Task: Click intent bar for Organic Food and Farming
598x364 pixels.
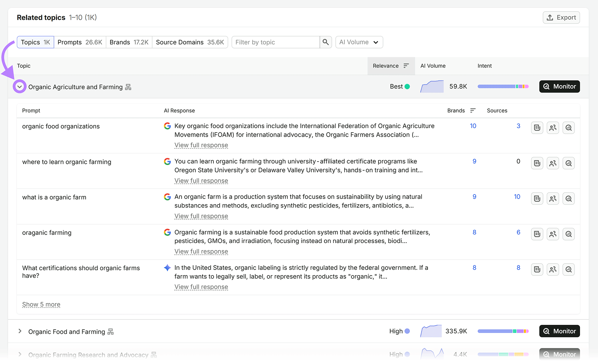Action: pyautogui.click(x=503, y=331)
